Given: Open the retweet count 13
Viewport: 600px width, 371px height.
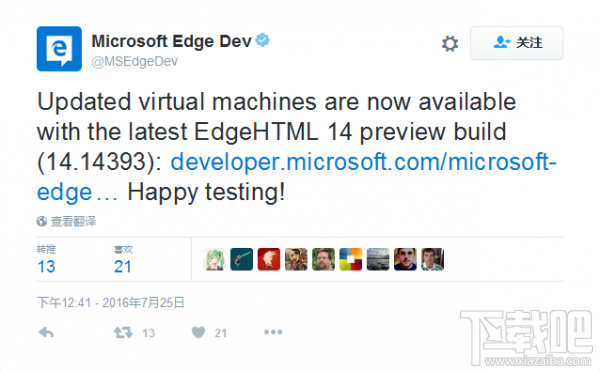Looking at the screenshot, I should 46,267.
